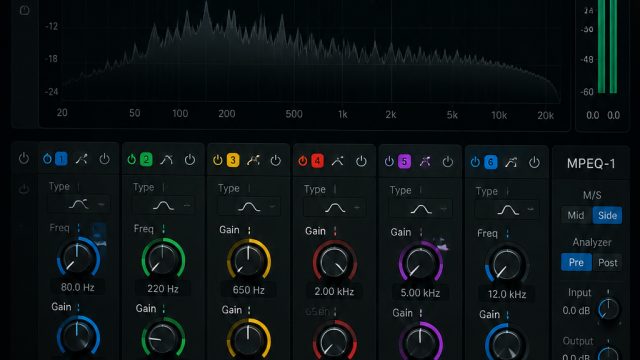Open band 2 filter Type dropdown
640x360 pixels.
pyautogui.click(x=163, y=205)
